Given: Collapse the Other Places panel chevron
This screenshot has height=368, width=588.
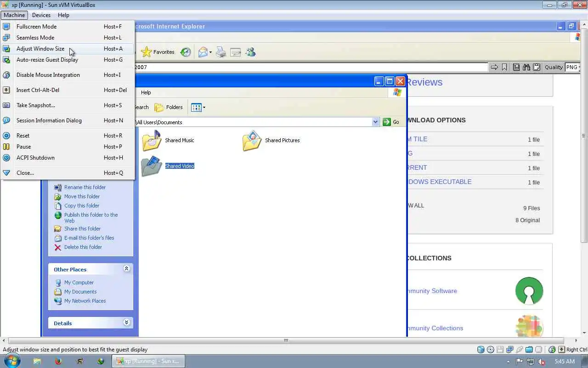Looking at the screenshot, I should point(126,269).
